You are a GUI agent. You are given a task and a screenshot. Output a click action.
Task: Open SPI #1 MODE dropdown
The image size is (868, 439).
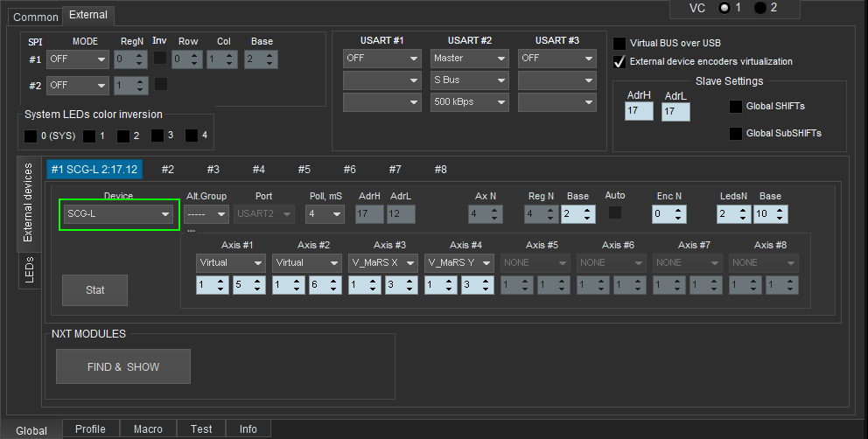tap(78, 59)
